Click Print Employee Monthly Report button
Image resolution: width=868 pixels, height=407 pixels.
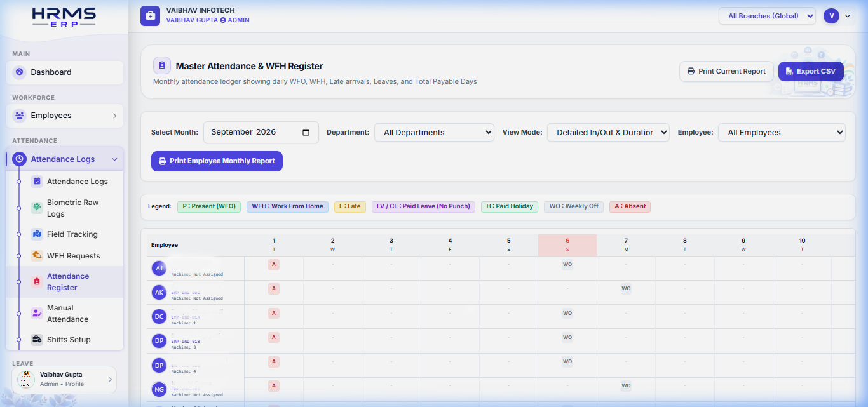217,161
